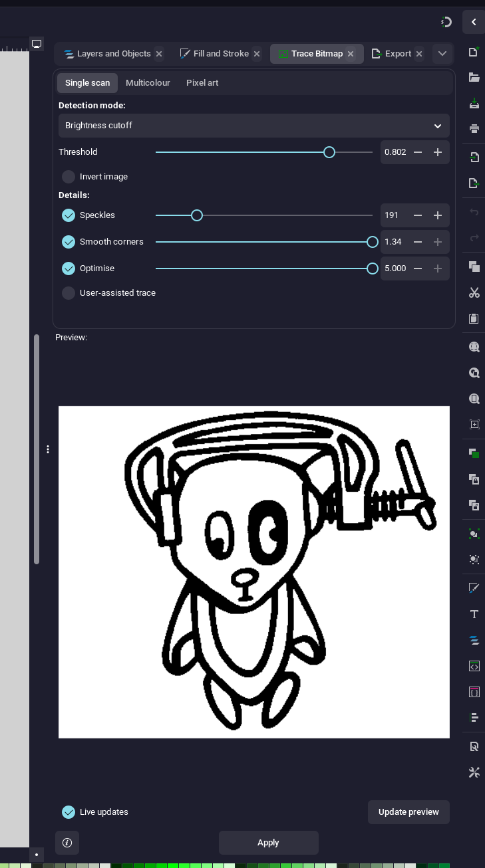The height and width of the screenshot is (868, 485).
Task: Open the XML editor icon
Action: tap(474, 666)
